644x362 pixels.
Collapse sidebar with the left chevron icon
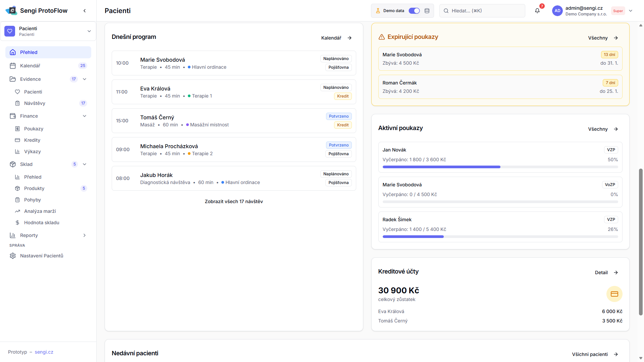(x=85, y=11)
